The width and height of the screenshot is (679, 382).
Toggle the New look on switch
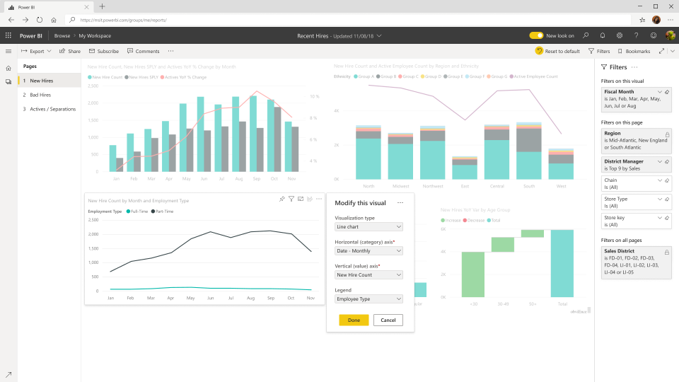(536, 36)
